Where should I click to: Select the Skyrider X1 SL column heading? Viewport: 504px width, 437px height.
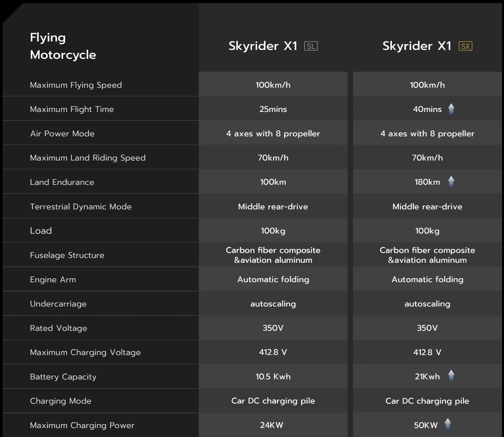click(x=263, y=46)
